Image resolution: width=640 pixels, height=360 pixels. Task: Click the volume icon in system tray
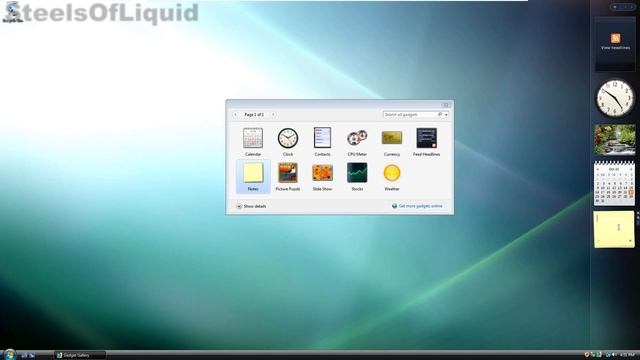coord(614,355)
